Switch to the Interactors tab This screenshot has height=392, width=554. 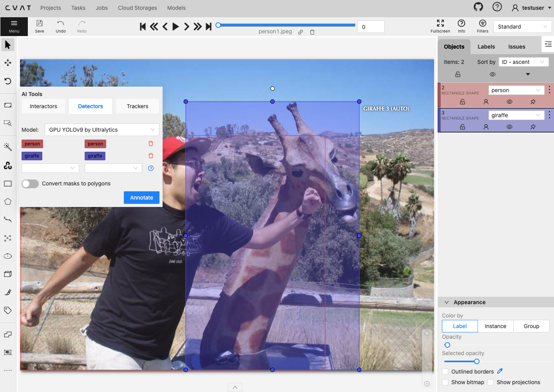click(x=43, y=106)
